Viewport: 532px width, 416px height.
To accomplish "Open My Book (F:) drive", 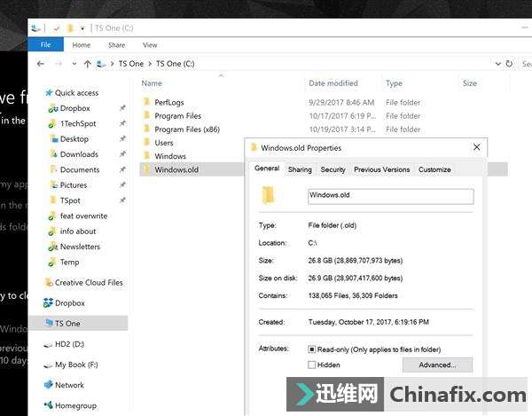I will pos(76,365).
